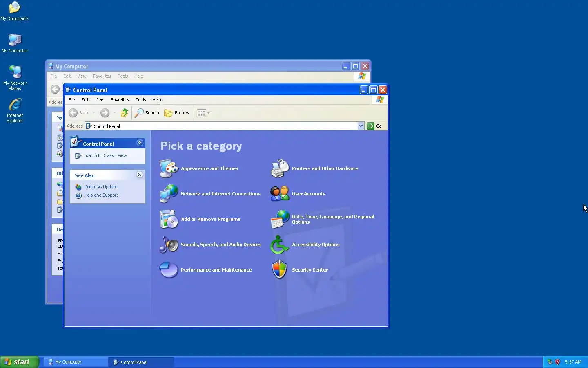Open File menu in My Computer window
The image size is (588, 368).
(53, 76)
